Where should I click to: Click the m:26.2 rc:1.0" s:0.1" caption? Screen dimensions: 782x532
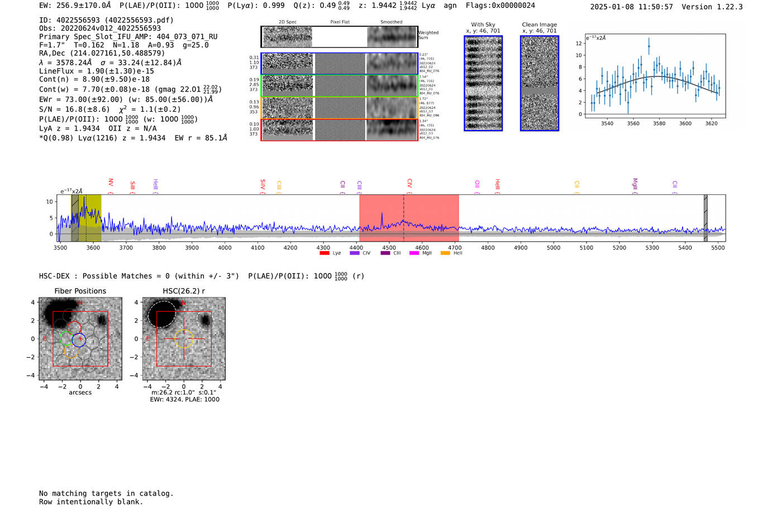point(184,393)
